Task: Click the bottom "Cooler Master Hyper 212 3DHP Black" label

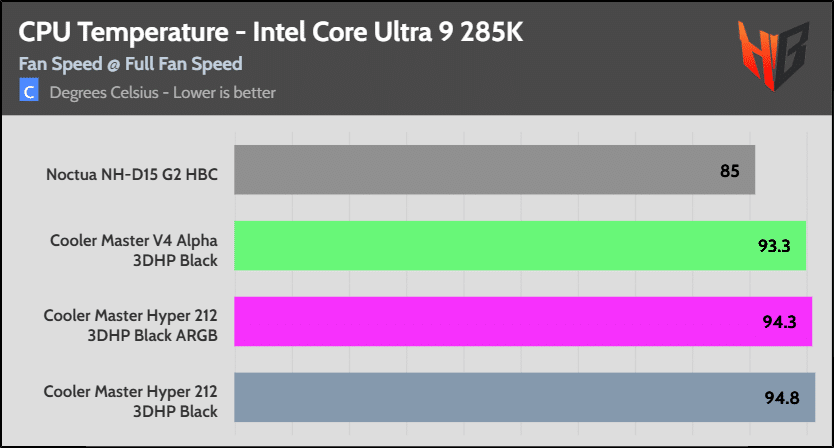Action: pyautogui.click(x=131, y=400)
